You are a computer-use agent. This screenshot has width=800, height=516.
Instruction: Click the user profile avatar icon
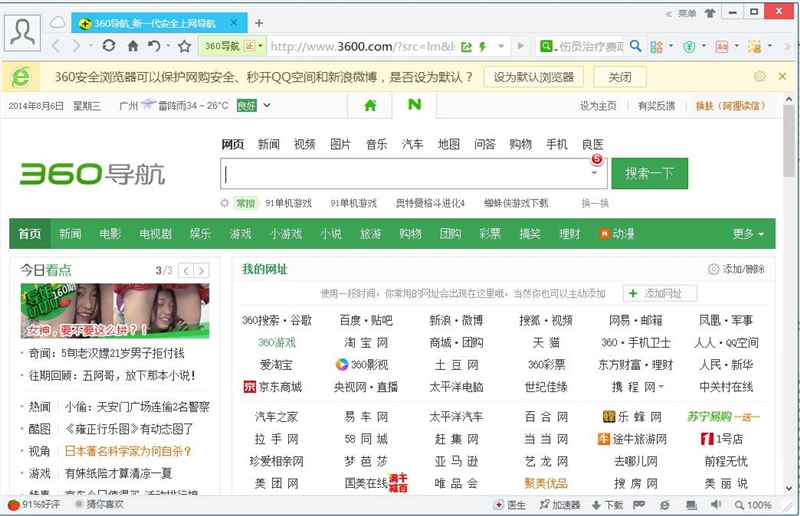(x=22, y=33)
